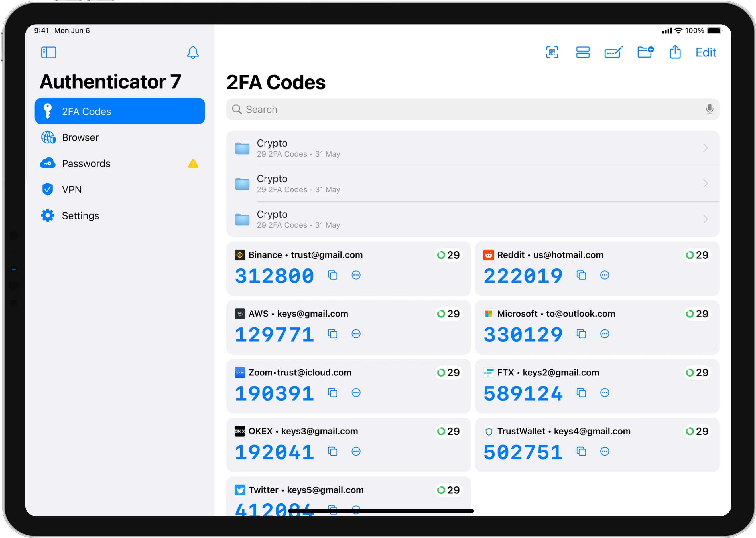This screenshot has width=756, height=538.
Task: Tap the Passwords warning triangle
Action: [x=193, y=163]
